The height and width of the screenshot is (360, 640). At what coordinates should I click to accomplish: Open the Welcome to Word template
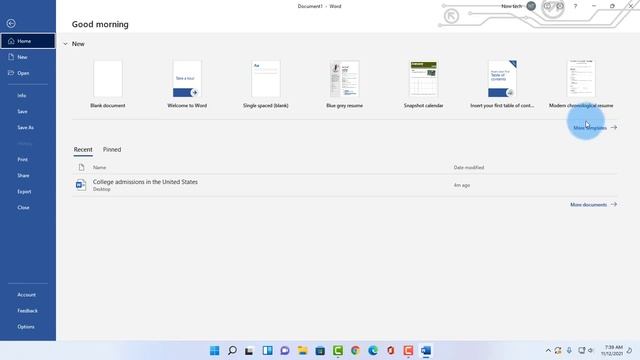187,84
